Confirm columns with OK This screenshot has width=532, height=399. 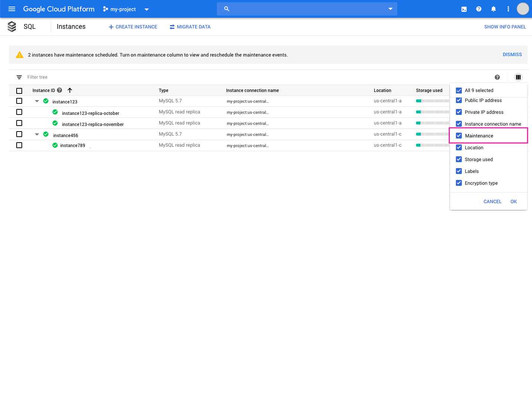[514, 202]
